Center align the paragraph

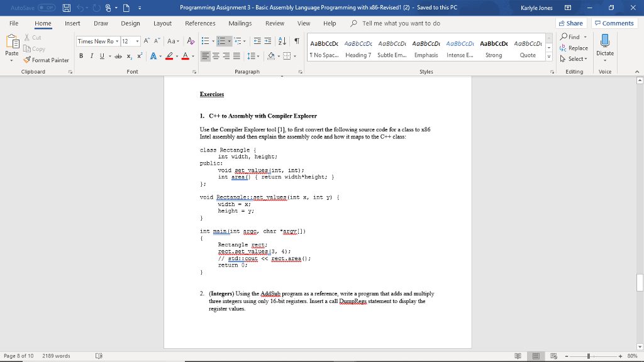(x=216, y=55)
